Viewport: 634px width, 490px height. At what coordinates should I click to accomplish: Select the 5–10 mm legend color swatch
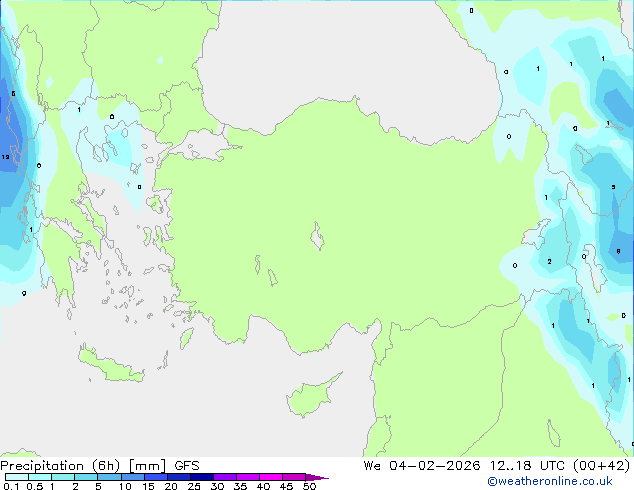tap(109, 477)
